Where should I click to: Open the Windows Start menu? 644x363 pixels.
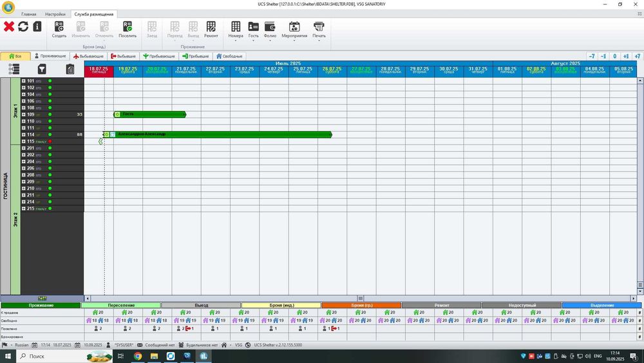tap(8, 356)
